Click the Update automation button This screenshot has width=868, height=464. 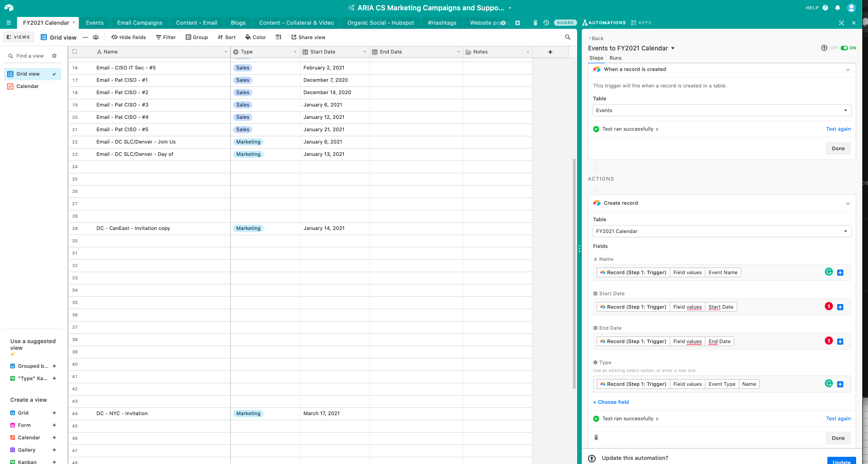click(x=841, y=461)
